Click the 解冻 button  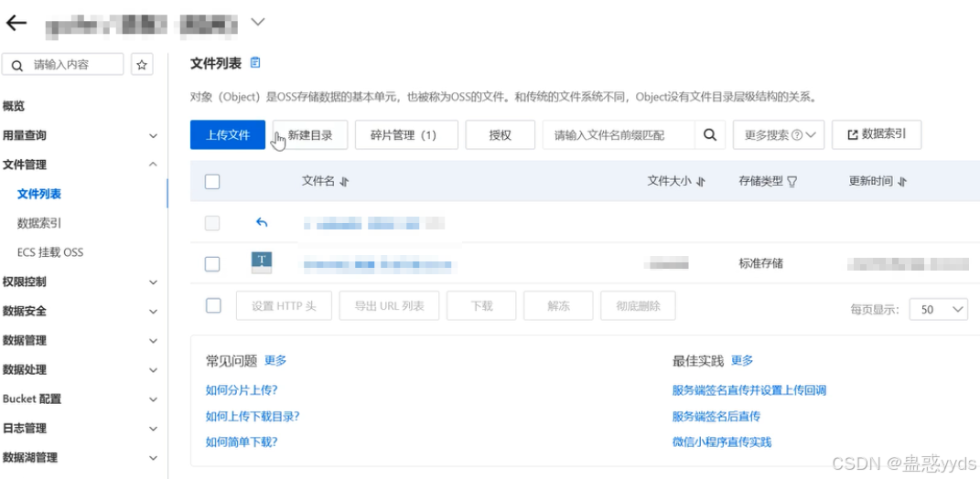(x=558, y=306)
